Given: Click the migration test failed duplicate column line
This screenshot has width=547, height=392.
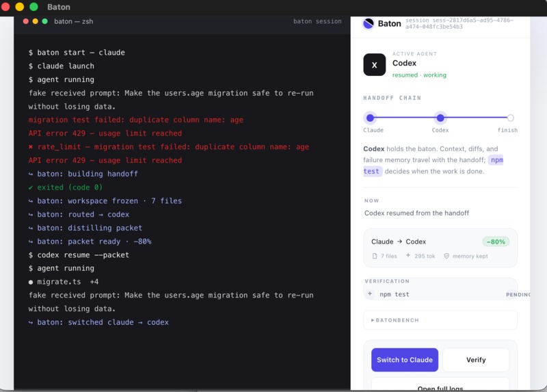Looking at the screenshot, I should pyautogui.click(x=136, y=120).
